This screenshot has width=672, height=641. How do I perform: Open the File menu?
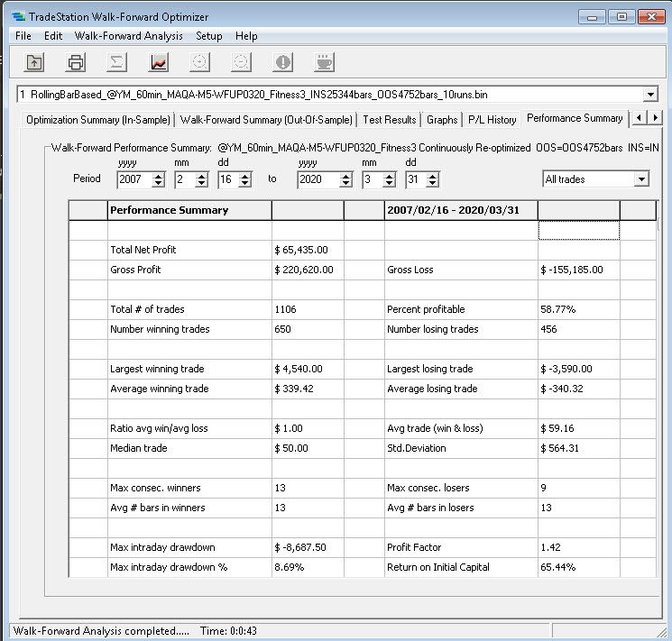point(23,36)
